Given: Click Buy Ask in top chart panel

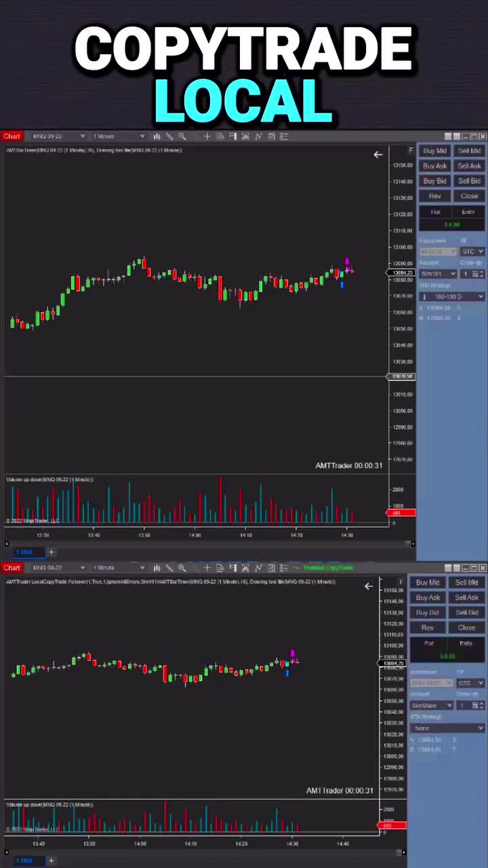Looking at the screenshot, I should 435,166.
